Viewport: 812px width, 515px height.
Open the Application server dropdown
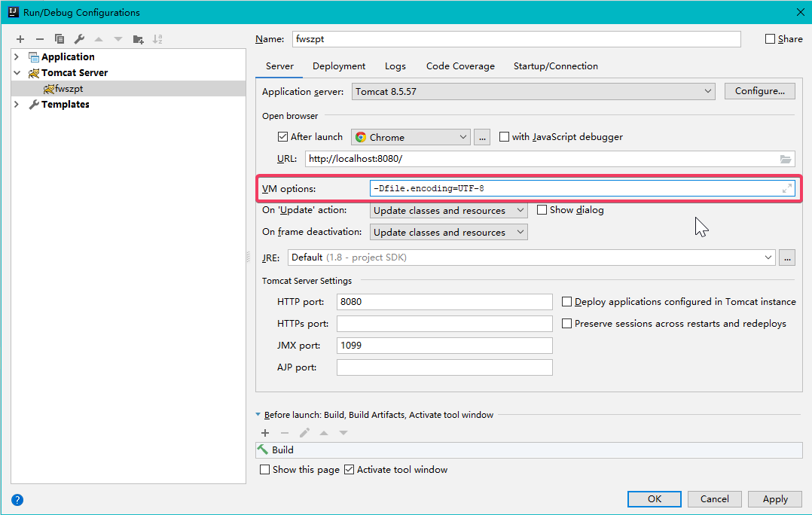click(x=707, y=90)
